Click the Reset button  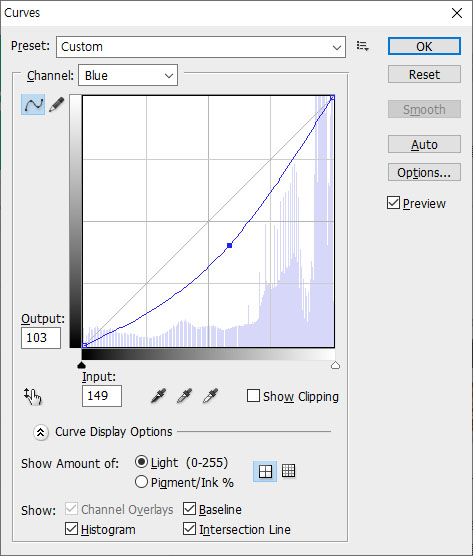click(x=424, y=74)
